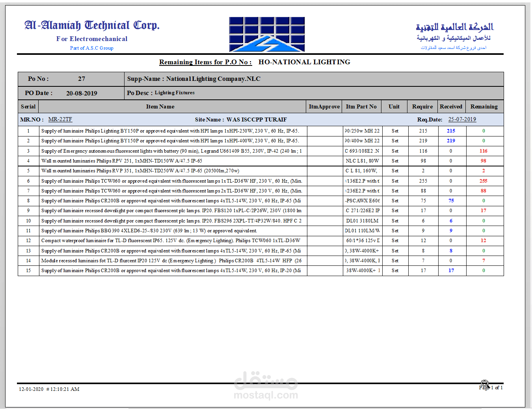The height and width of the screenshot is (409, 532).
Task: Select row 5 Philips RVP 351 description
Action: tap(140, 171)
